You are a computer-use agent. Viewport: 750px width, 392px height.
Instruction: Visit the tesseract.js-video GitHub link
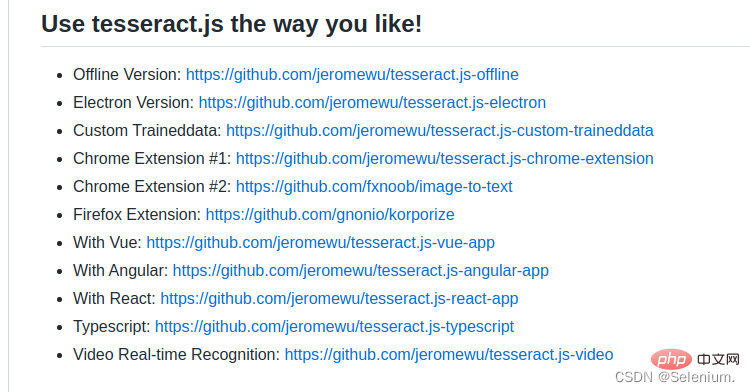point(449,354)
